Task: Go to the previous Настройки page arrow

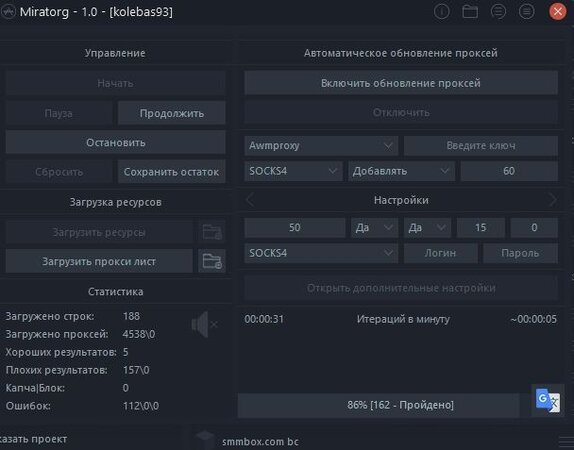Action: click(x=250, y=200)
